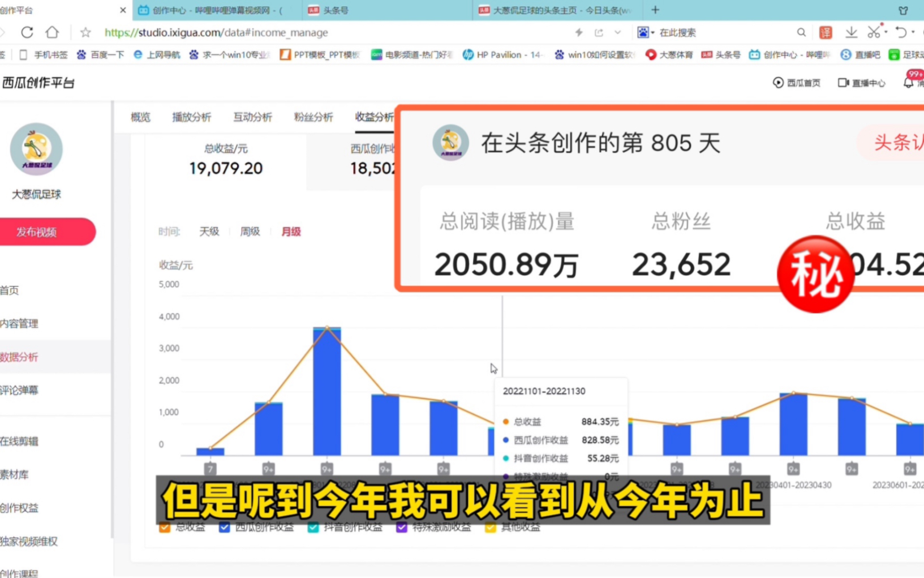The height and width of the screenshot is (578, 924).
Task: Expand the scissors tool dropdown arrow
Action: [x=886, y=32]
